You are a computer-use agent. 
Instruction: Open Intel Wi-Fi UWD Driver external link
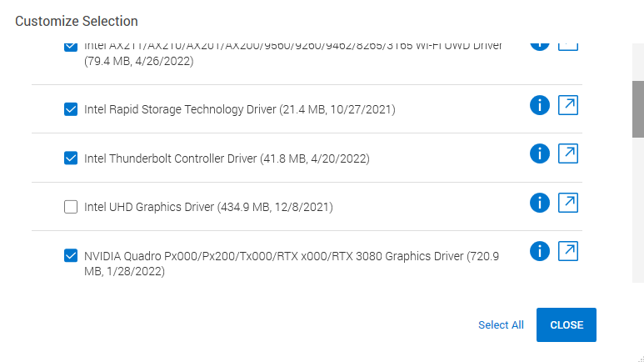[567, 43]
